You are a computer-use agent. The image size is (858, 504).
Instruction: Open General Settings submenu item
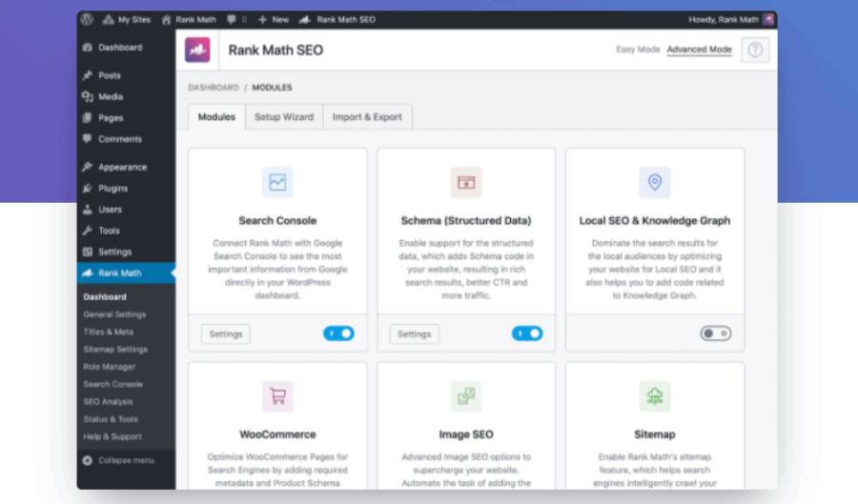coord(114,314)
